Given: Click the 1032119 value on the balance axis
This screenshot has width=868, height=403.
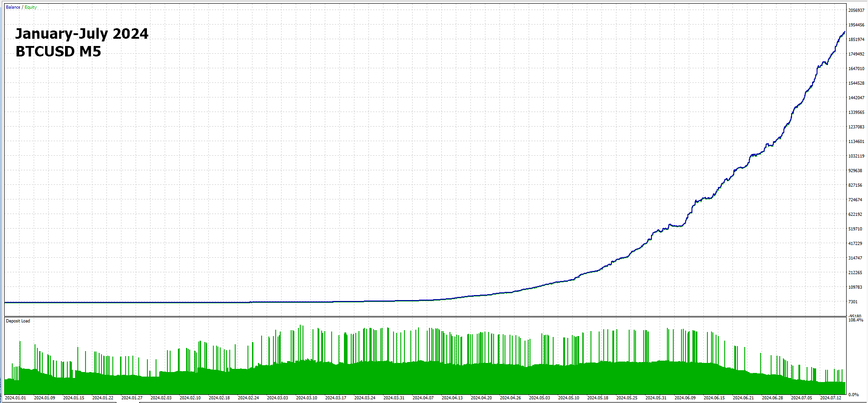Looking at the screenshot, I should point(856,156).
